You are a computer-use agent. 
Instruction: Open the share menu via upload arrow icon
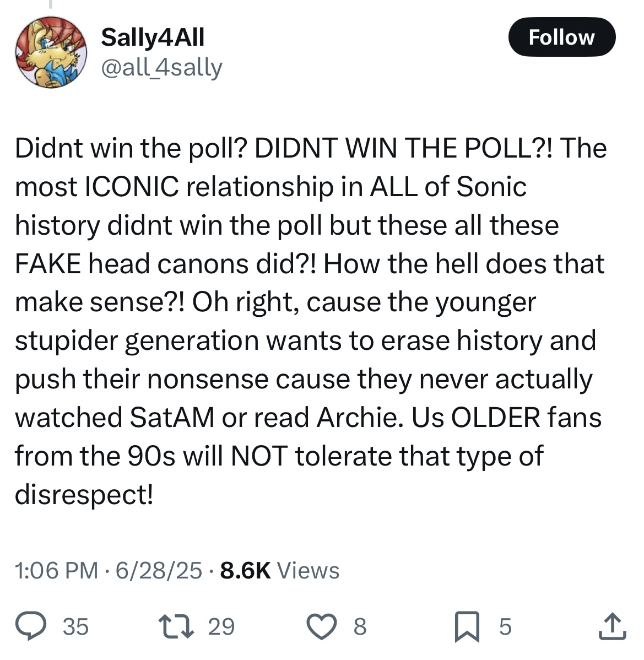(x=612, y=626)
